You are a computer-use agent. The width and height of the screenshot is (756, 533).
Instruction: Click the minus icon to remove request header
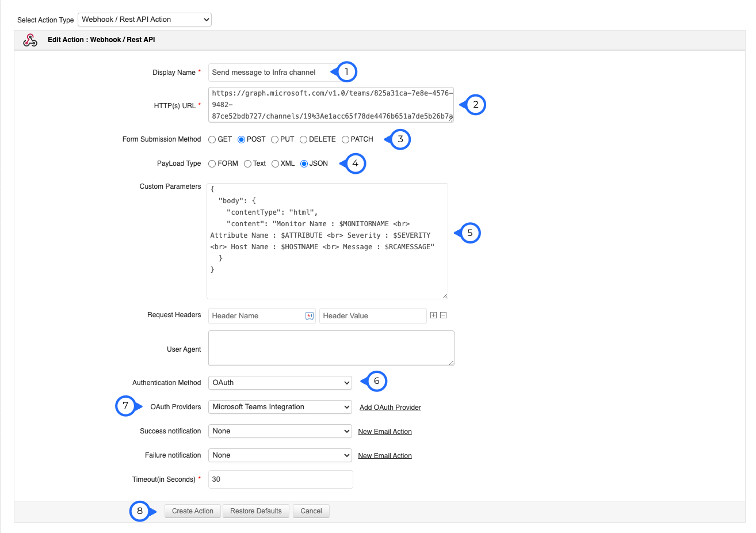tap(444, 315)
